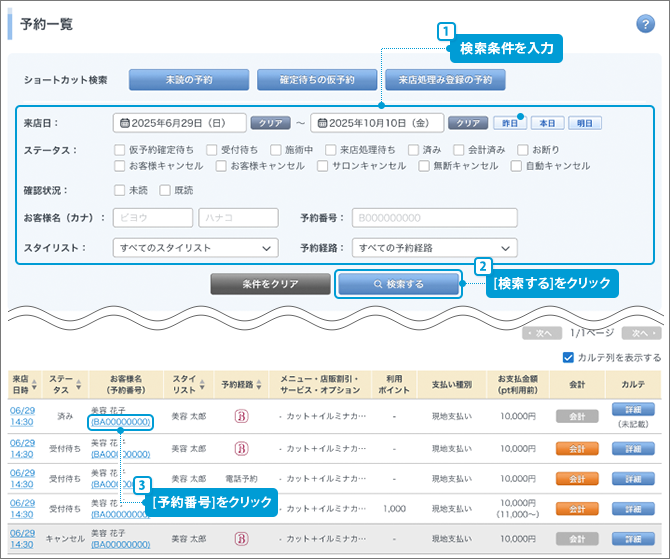This screenshot has width=670, height=559.
Task: Open the すべての予約経路 dropdown
Action: [434, 247]
